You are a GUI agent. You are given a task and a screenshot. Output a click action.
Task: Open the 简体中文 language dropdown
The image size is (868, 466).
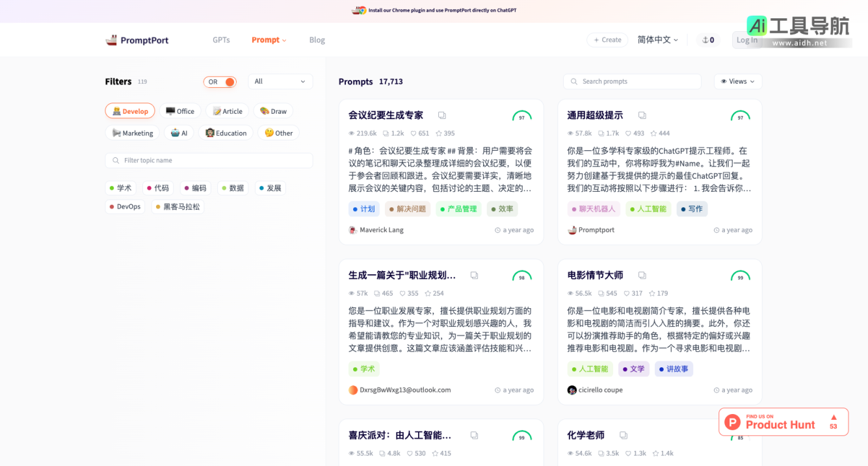pos(657,40)
